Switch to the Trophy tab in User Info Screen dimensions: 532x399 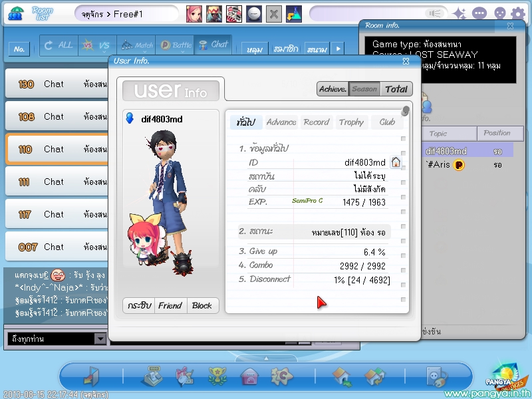(x=351, y=122)
